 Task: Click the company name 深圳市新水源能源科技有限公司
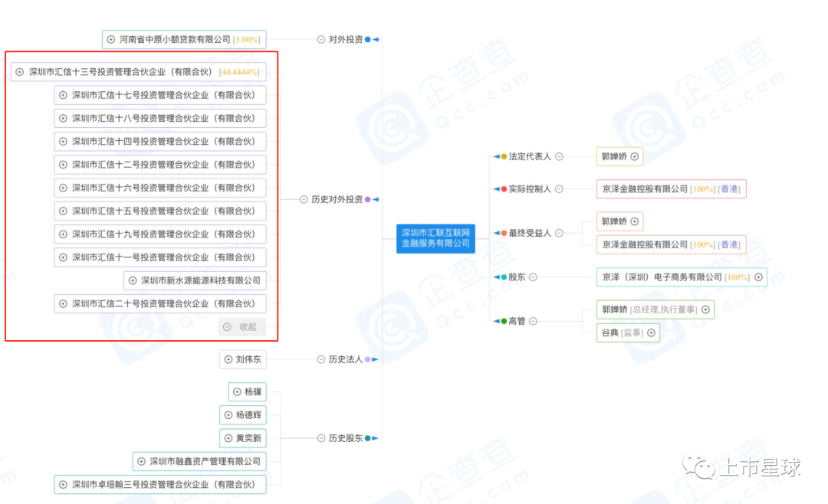click(x=201, y=281)
